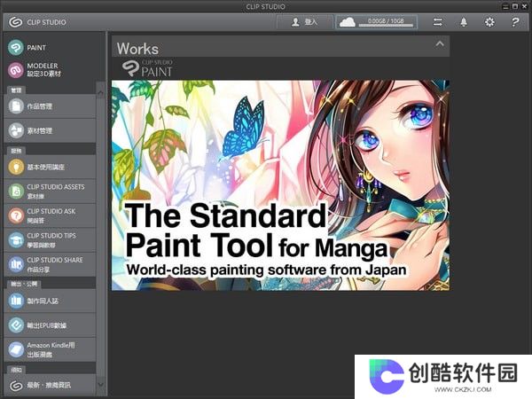532x399 pixels.
Task: Open 作品管理 works management
Action: tap(50, 106)
